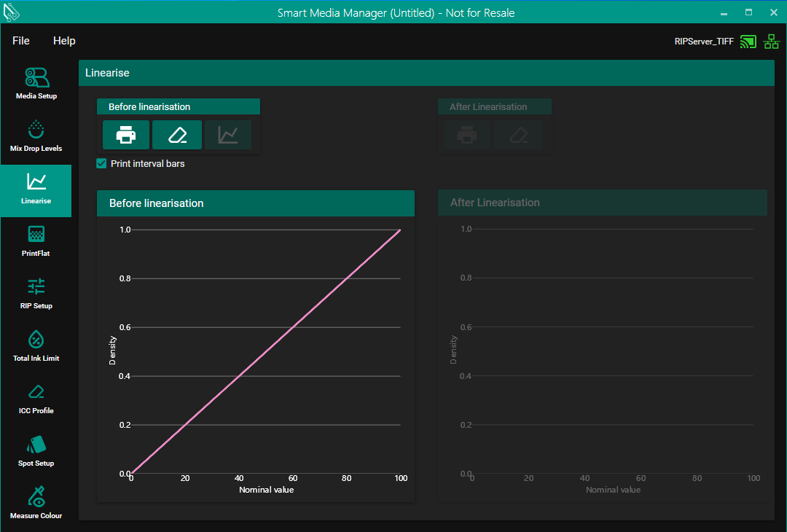Print the before linearisation chart
787x532 pixels.
tap(126, 135)
